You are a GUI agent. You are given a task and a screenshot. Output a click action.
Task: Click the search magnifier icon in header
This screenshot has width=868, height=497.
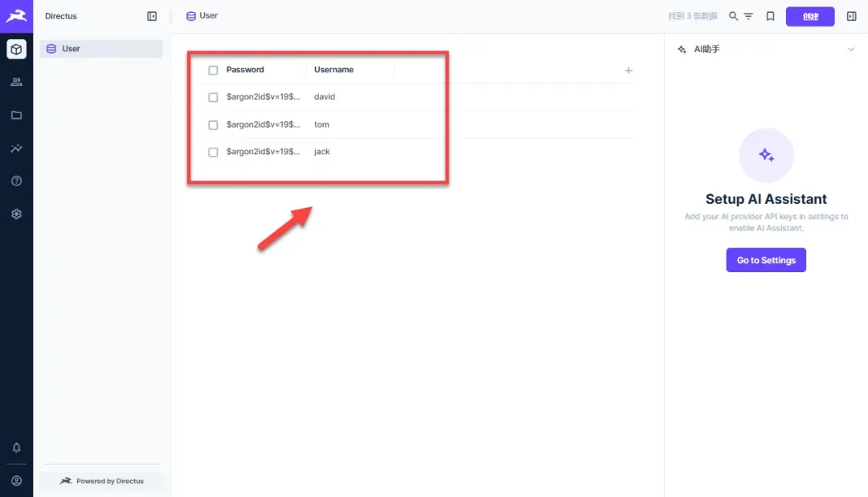pyautogui.click(x=733, y=16)
